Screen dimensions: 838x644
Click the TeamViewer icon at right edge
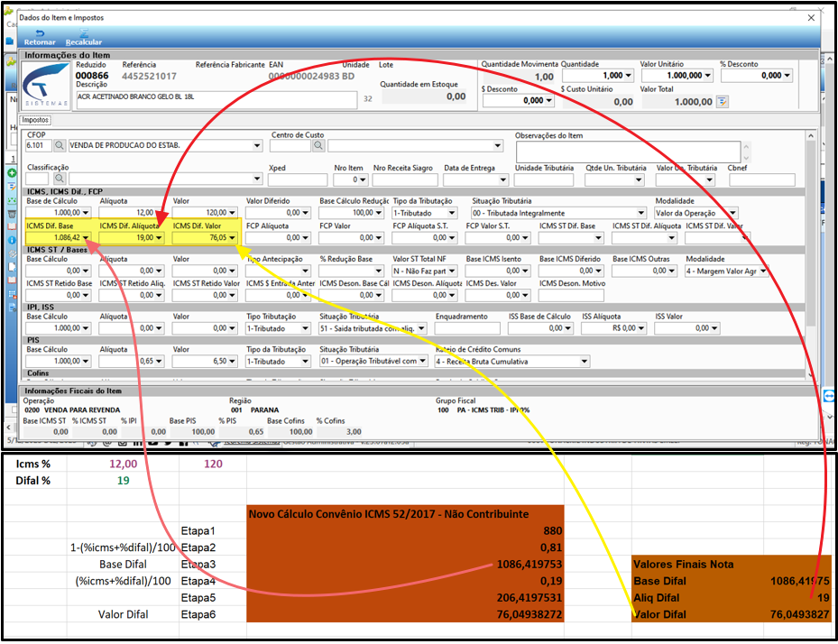[x=830, y=396]
